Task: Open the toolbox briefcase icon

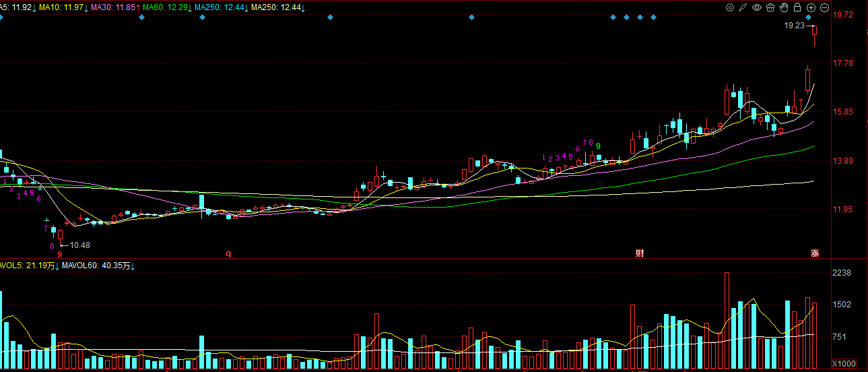Action: pos(770,7)
